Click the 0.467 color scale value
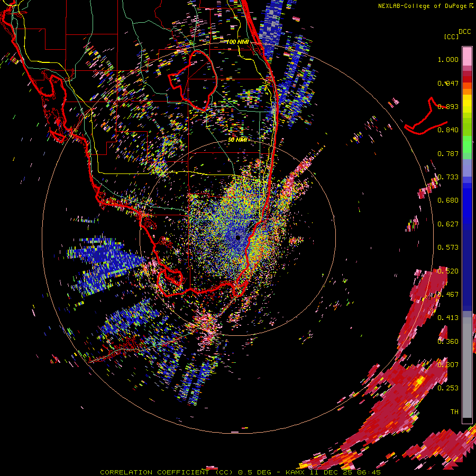This screenshot has width=476, height=476. pos(448,295)
